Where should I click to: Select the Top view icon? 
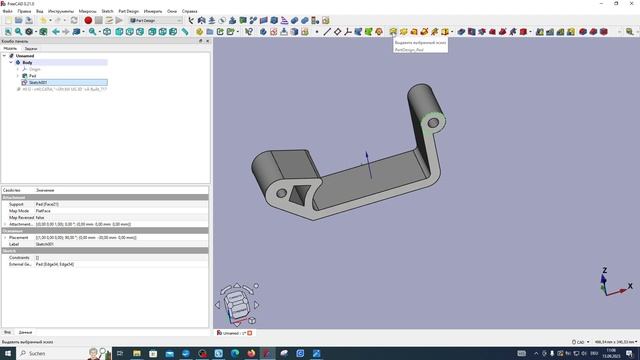click(x=129, y=31)
